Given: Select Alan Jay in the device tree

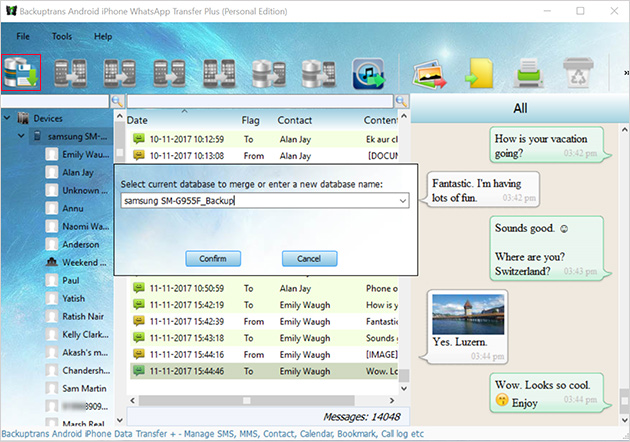Looking at the screenshot, I should [x=70, y=172].
